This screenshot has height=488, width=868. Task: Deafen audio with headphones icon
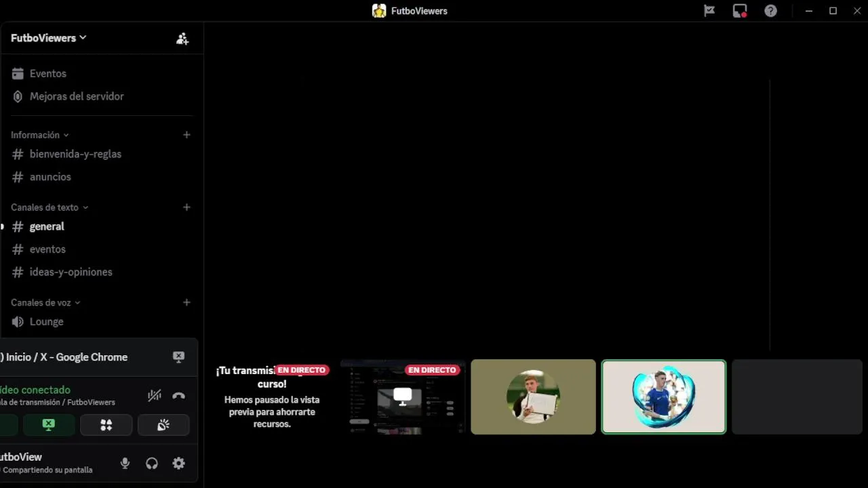click(152, 464)
